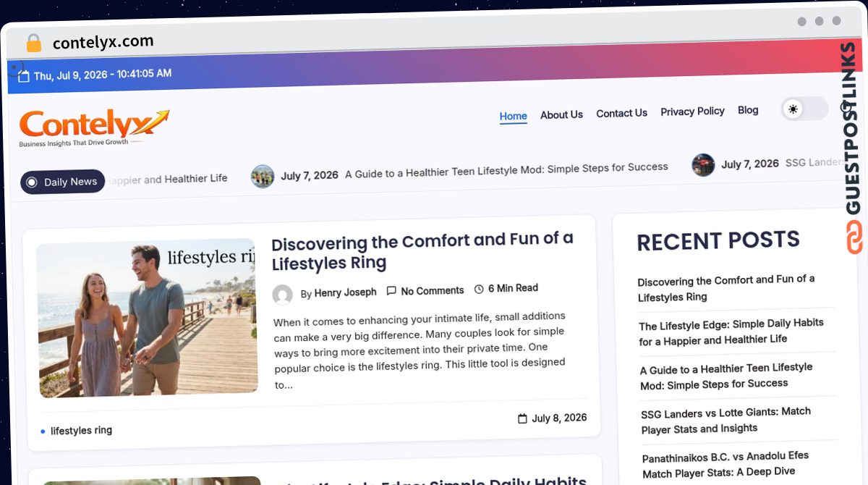868x485 pixels.
Task: Click the contelyx.com address text
Action: point(103,42)
